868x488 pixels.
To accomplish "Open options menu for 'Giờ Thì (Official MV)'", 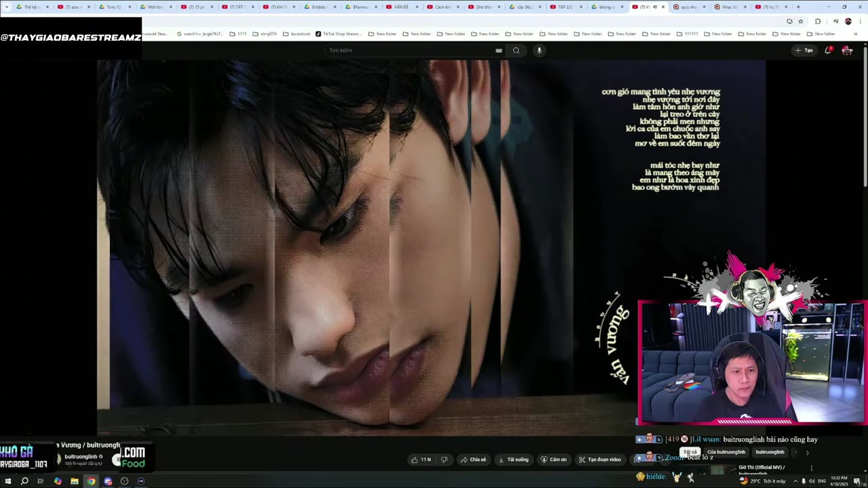I will click(x=811, y=468).
